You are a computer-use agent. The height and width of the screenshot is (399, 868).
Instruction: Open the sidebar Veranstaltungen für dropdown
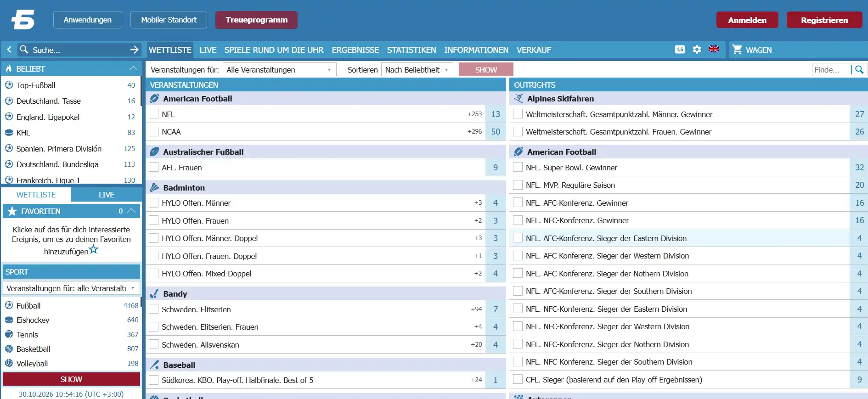(x=72, y=288)
